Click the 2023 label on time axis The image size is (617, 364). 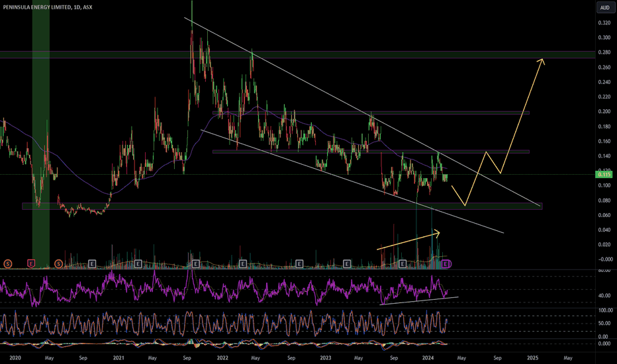[x=326, y=358]
